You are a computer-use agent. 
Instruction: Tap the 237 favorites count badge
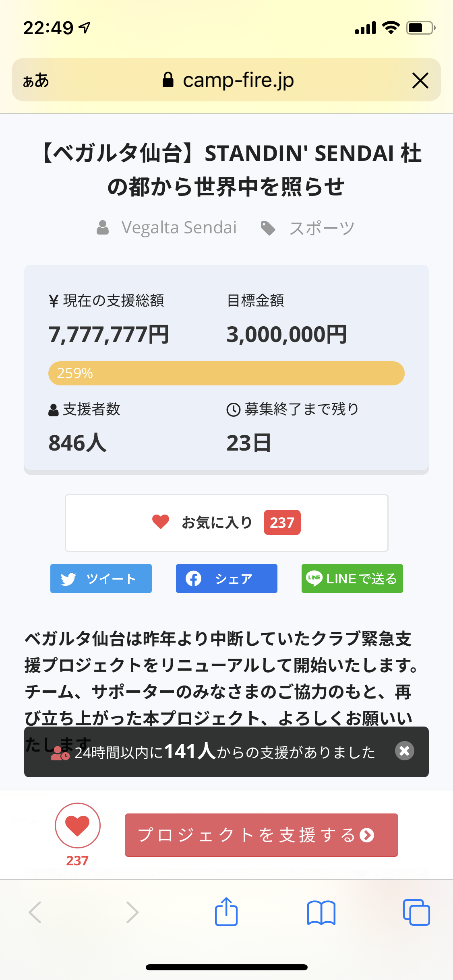pyautogui.click(x=282, y=523)
